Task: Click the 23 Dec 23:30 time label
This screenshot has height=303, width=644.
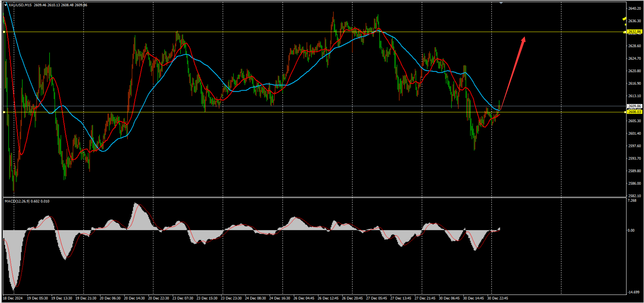Action: 231,298
